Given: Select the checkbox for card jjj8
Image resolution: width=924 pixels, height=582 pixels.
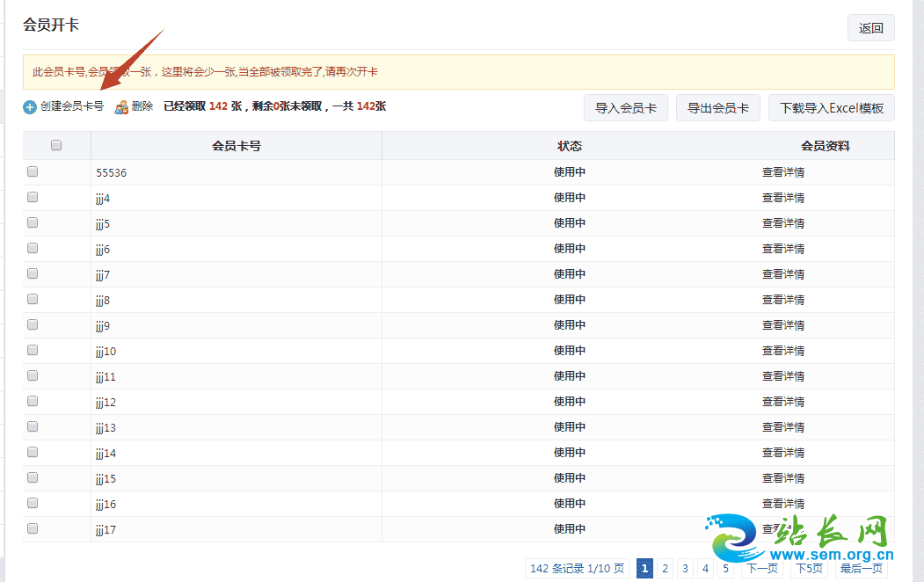Looking at the screenshot, I should [33, 299].
